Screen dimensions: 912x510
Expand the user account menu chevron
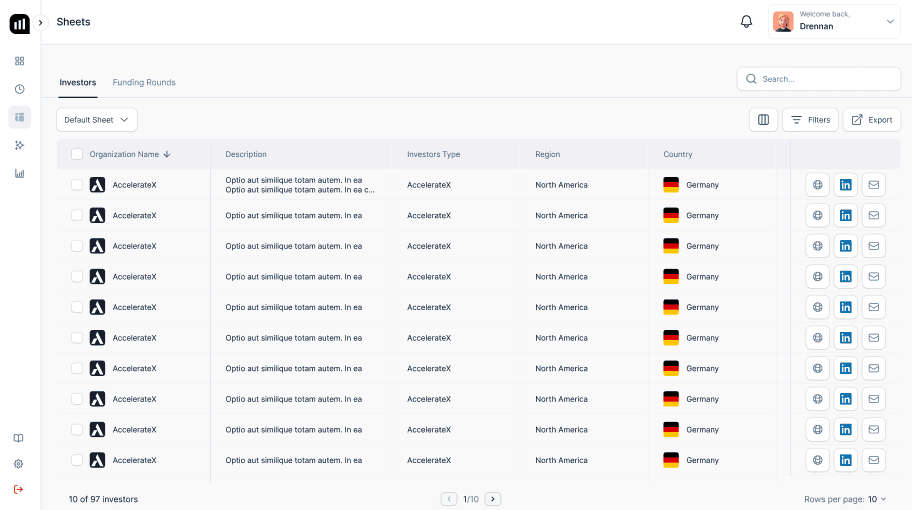click(890, 22)
